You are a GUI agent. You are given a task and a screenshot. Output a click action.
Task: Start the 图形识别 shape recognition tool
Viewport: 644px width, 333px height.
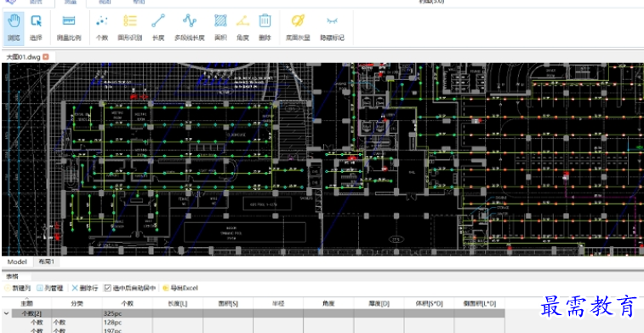click(130, 27)
